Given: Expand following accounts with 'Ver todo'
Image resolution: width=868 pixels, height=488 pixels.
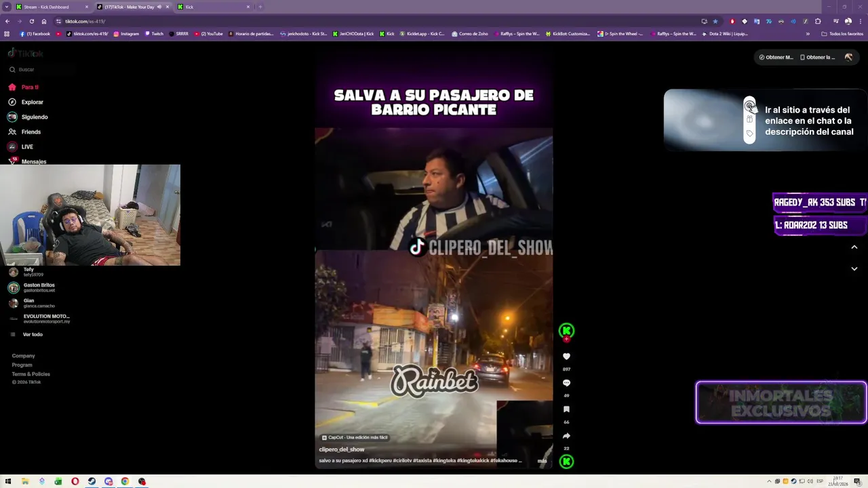Looking at the screenshot, I should (x=33, y=335).
